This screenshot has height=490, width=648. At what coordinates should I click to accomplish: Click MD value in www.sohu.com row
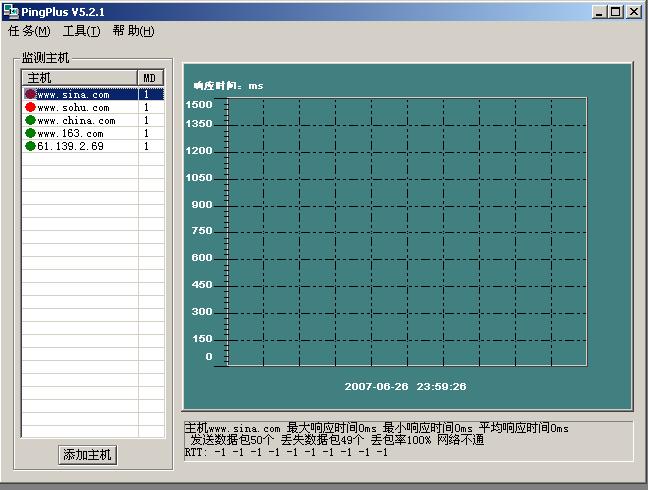[x=146, y=107]
